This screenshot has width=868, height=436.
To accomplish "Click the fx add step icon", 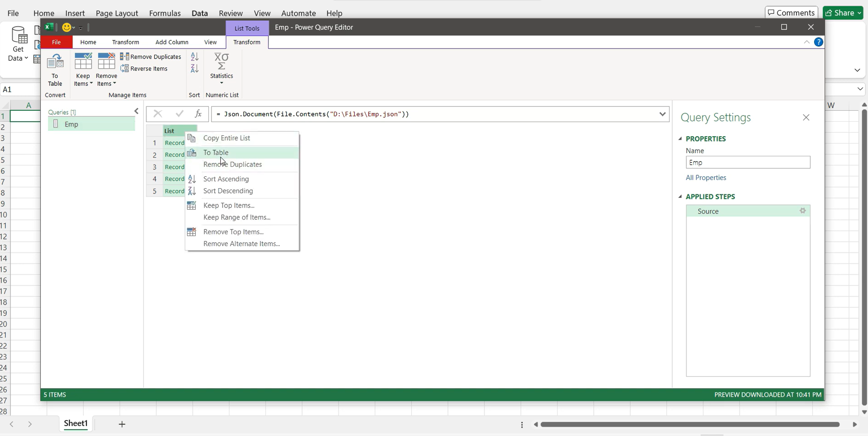I will tap(198, 114).
